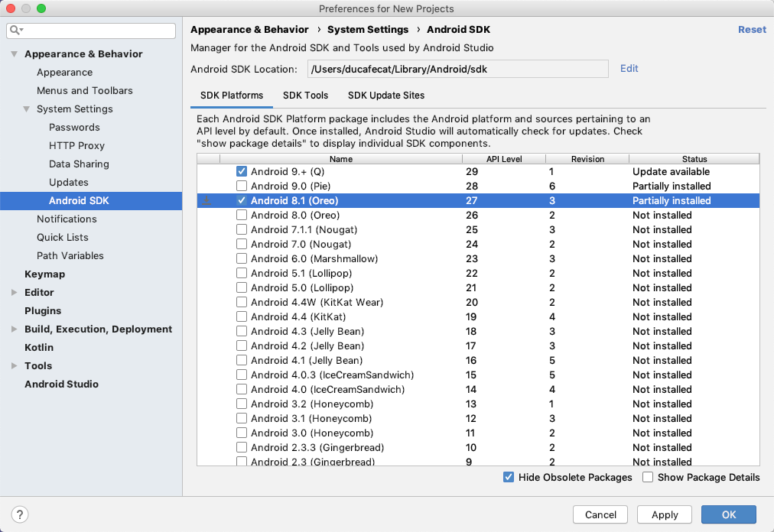The height and width of the screenshot is (532, 774).
Task: Click the "Update available" status cell
Action: [672, 172]
